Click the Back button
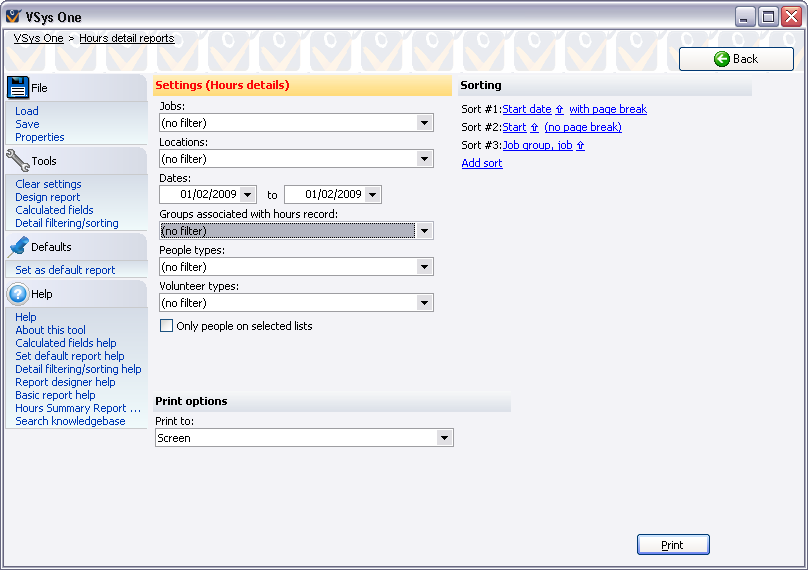Screen dimensions: 808x570 point(736,59)
